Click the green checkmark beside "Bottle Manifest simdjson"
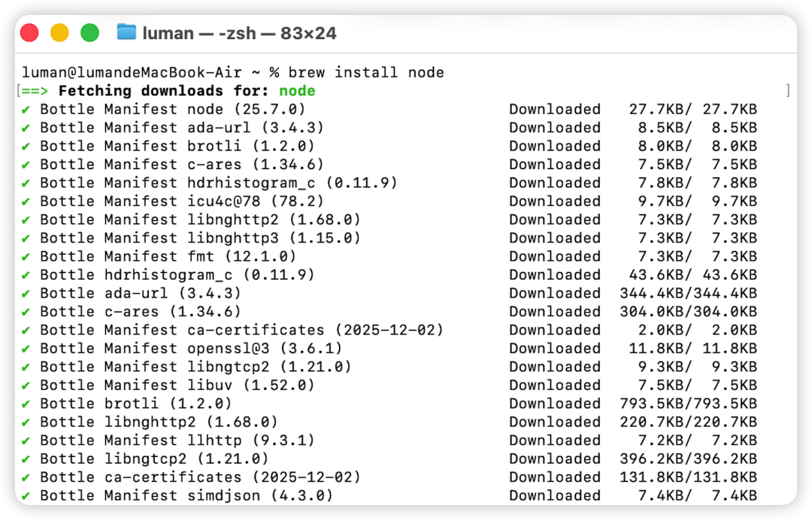Viewport: 812px width, 520px height. tap(26, 496)
